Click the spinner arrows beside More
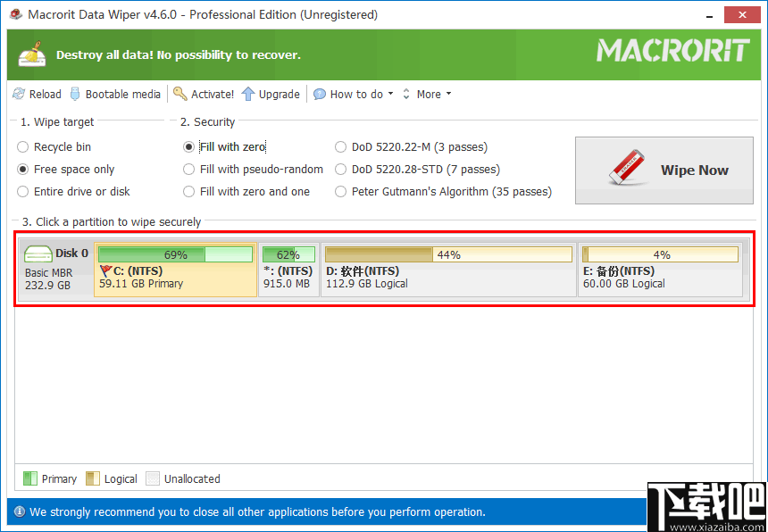Screen dimensions: 768x532 (x=405, y=94)
